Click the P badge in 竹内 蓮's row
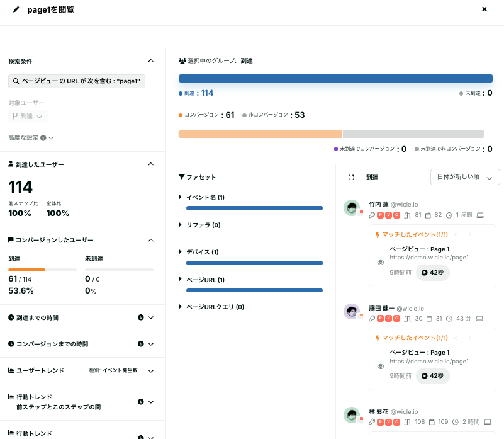504x439 pixels. tap(380, 215)
